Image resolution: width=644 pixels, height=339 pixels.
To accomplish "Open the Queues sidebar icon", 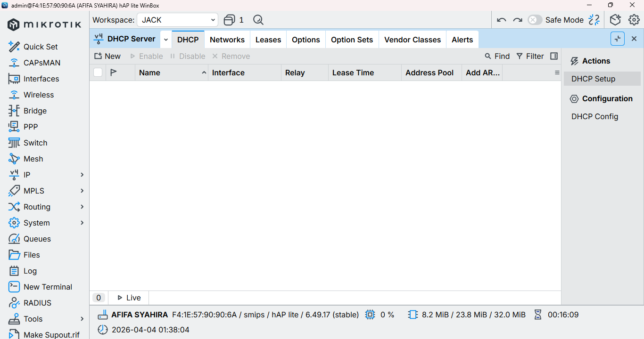I will (14, 239).
